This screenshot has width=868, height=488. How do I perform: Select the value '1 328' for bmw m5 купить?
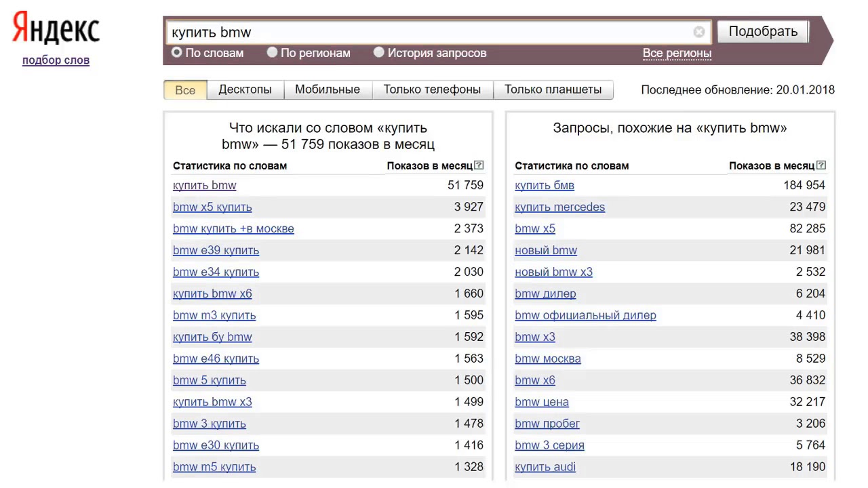(469, 467)
